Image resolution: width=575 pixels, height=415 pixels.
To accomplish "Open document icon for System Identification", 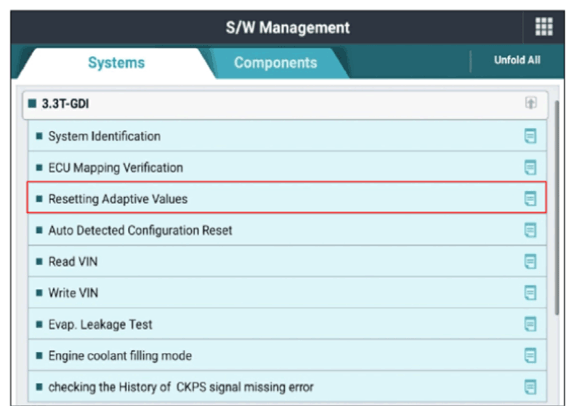I will click(x=530, y=136).
